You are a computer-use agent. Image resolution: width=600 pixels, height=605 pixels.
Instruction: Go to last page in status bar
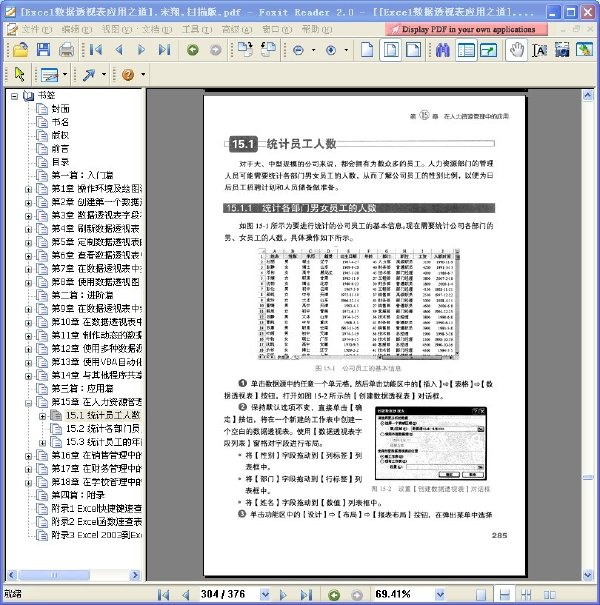click(x=306, y=594)
